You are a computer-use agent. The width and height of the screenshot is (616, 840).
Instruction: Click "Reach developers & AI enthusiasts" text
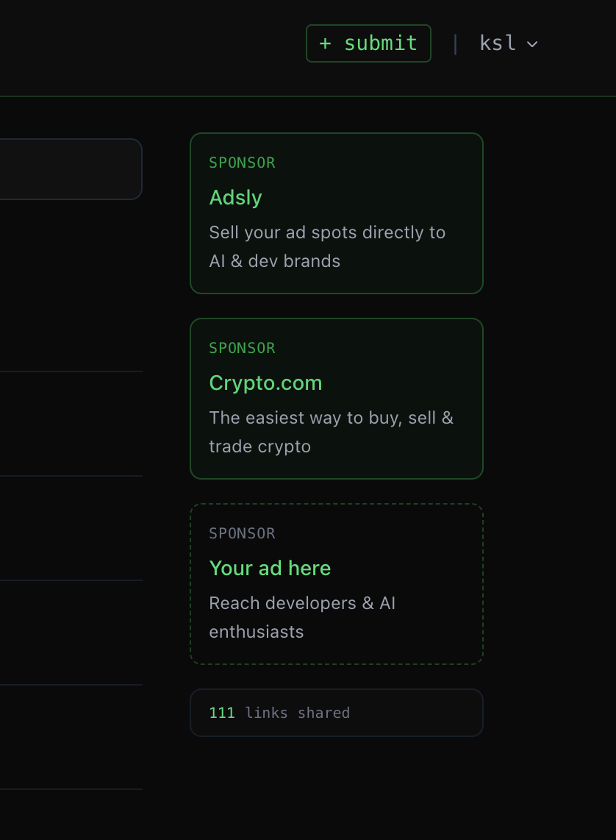pos(302,603)
